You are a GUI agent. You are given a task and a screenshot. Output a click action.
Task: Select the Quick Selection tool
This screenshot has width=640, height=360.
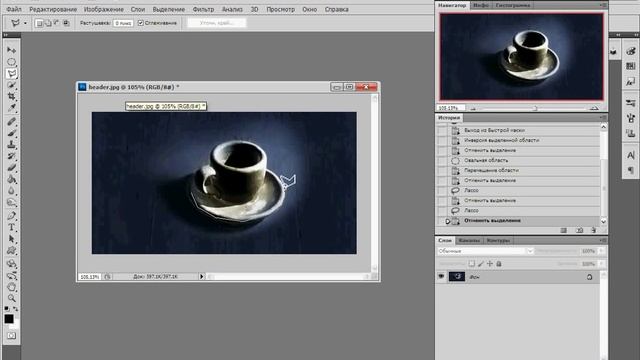(11, 85)
